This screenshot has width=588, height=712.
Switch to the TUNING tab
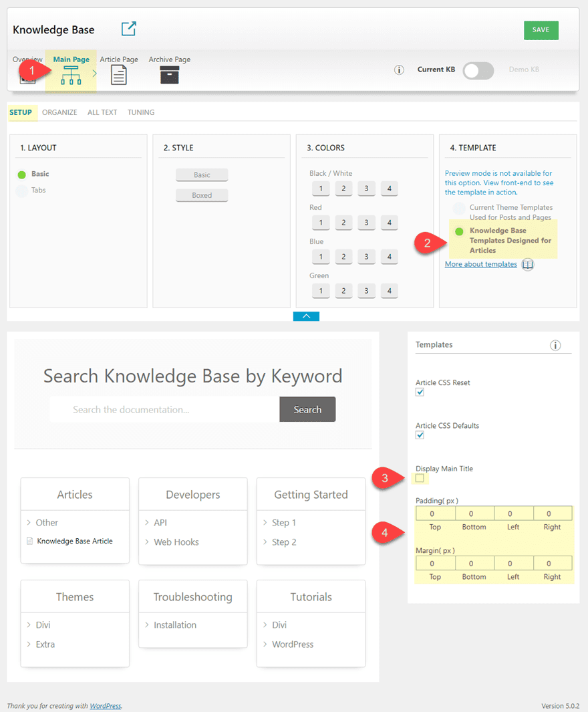pyautogui.click(x=140, y=112)
